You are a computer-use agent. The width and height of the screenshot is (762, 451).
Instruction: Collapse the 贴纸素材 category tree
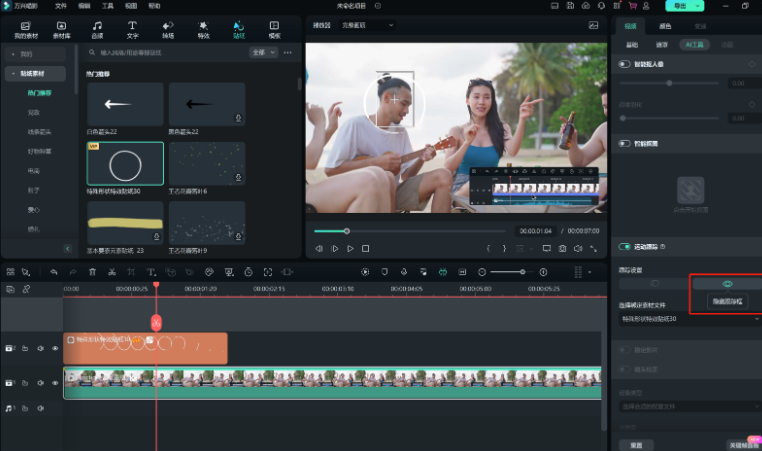(x=11, y=73)
